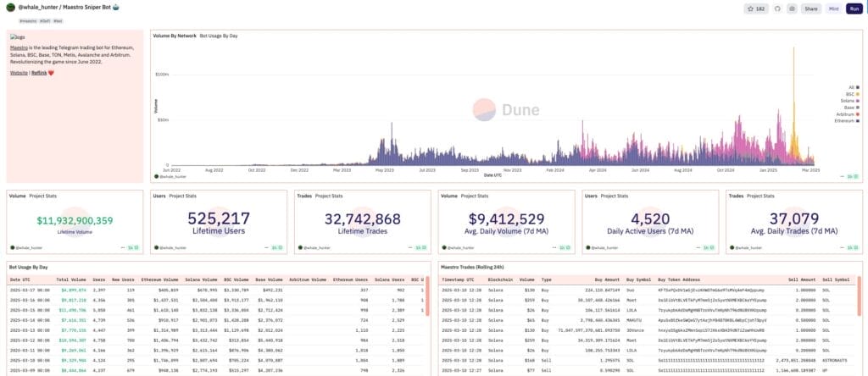
Task: Open the GitHub icon in the header
Action: point(778,8)
